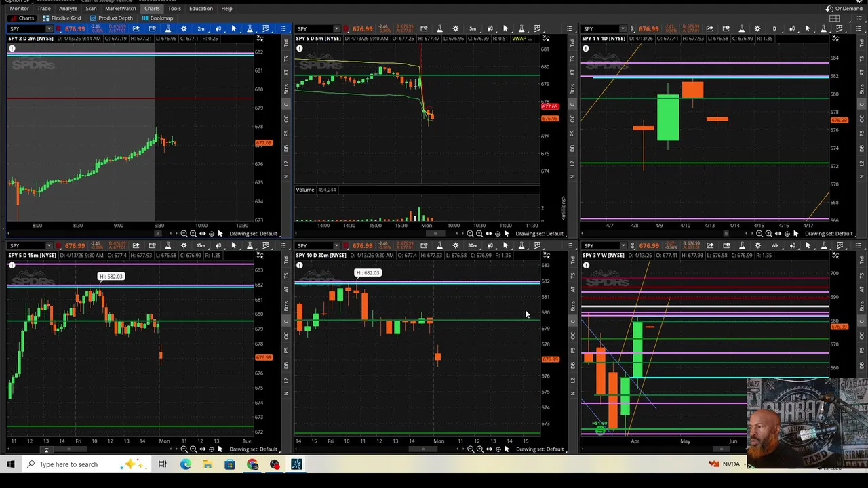Zoom out using magnifier below the 2m chart
This screenshot has height=488, width=868.
[x=184, y=233]
